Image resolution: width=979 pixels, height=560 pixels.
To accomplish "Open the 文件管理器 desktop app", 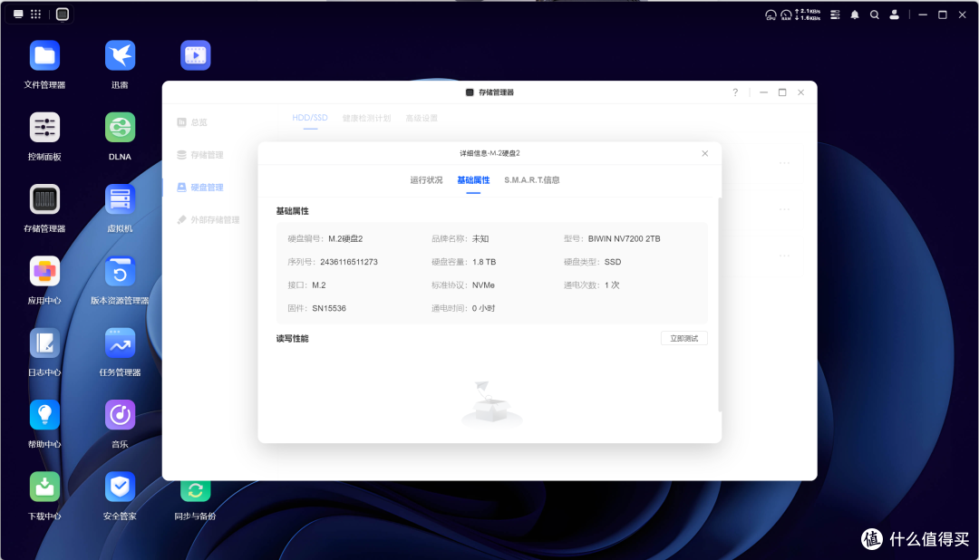I will click(44, 55).
